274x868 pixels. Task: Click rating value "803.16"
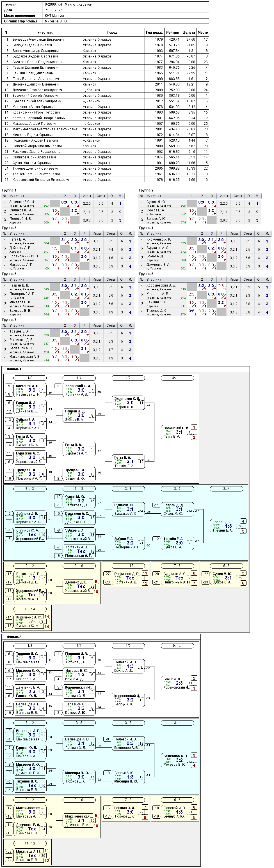pos(174,96)
